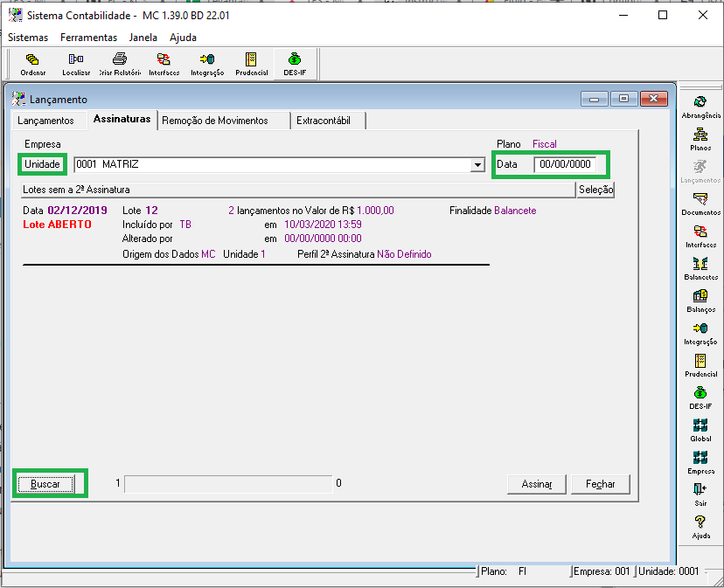Click the progress bar beside Buscar
The image size is (724, 588).
(228, 484)
